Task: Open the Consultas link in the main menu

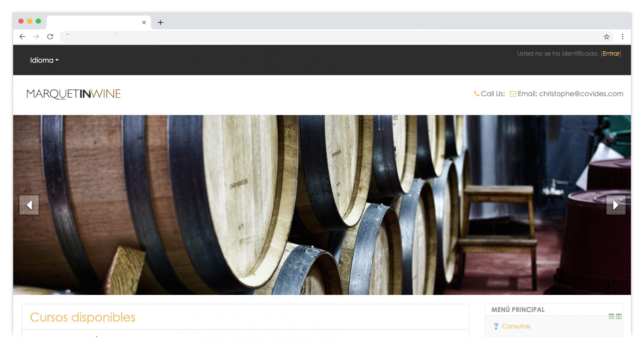Action: pos(516,326)
